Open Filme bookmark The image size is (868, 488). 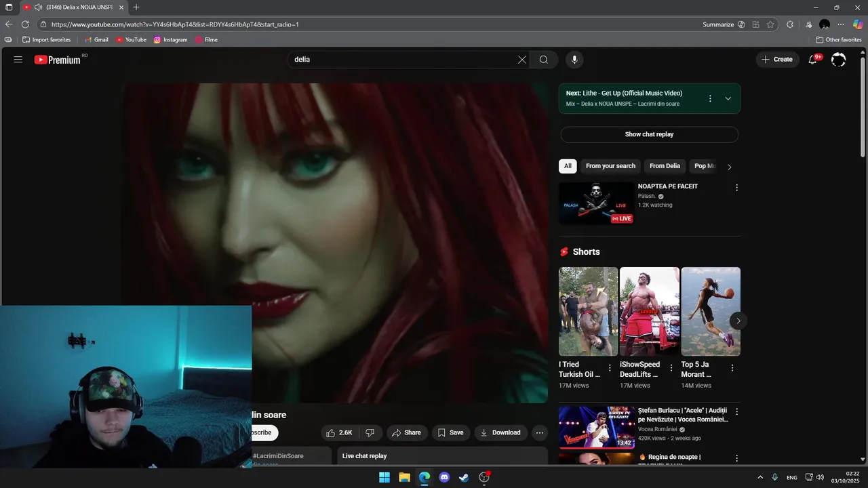coord(206,40)
